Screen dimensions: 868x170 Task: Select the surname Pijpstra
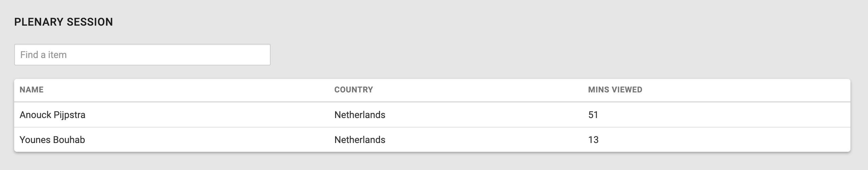[70, 115]
